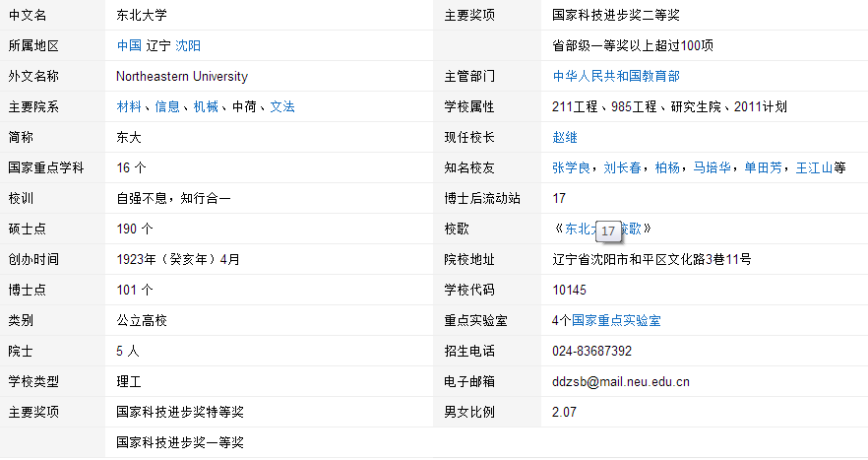Screen dimensions: 868x460
Task: Click the 硕士点 field label
Action: 28,229
